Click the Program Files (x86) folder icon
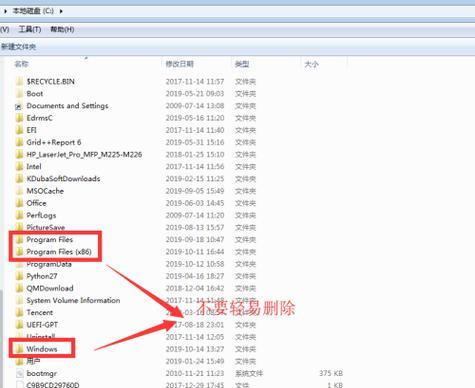475x388 pixels. (20, 252)
